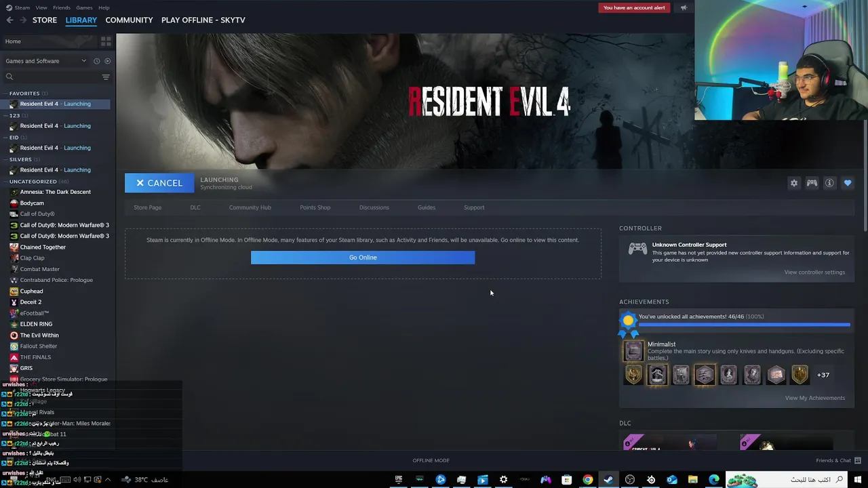
Task: Open the Discussions link
Action: [x=374, y=207]
